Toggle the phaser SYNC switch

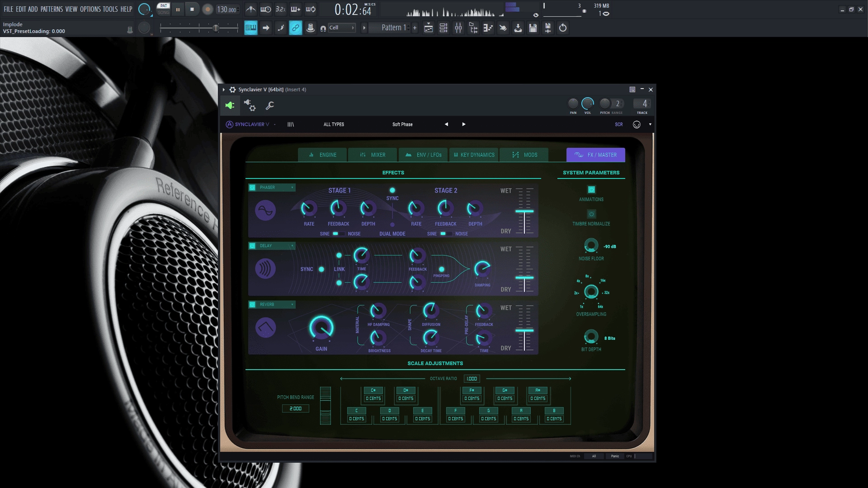[392, 190]
